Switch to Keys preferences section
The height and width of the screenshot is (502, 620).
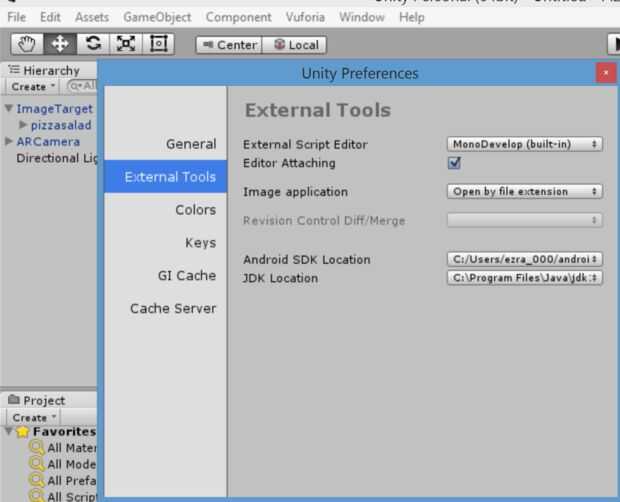coord(166,242)
